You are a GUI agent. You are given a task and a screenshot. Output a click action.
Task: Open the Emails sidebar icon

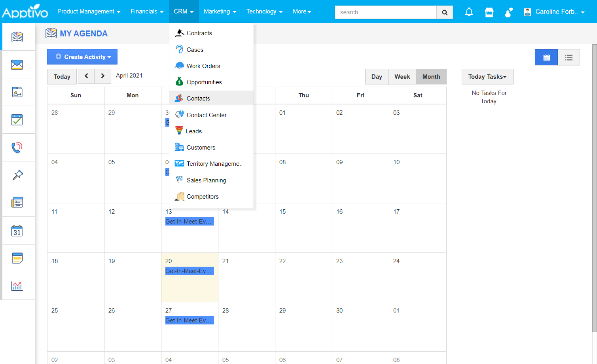click(18, 64)
